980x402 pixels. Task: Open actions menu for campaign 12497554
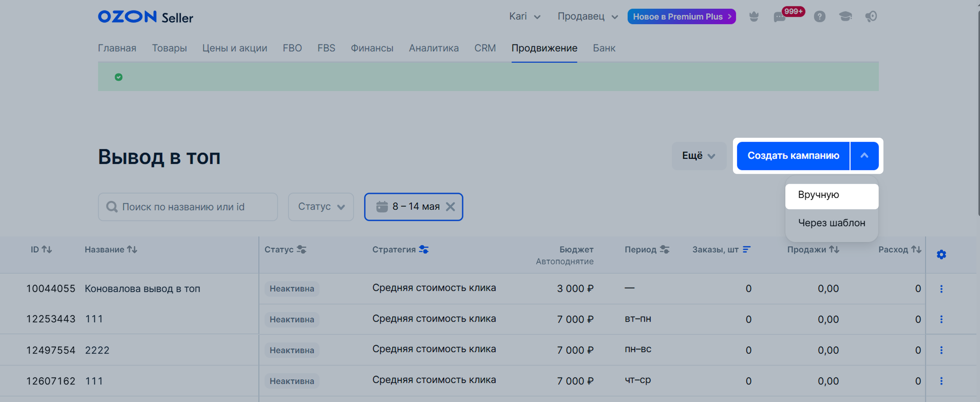tap(941, 350)
